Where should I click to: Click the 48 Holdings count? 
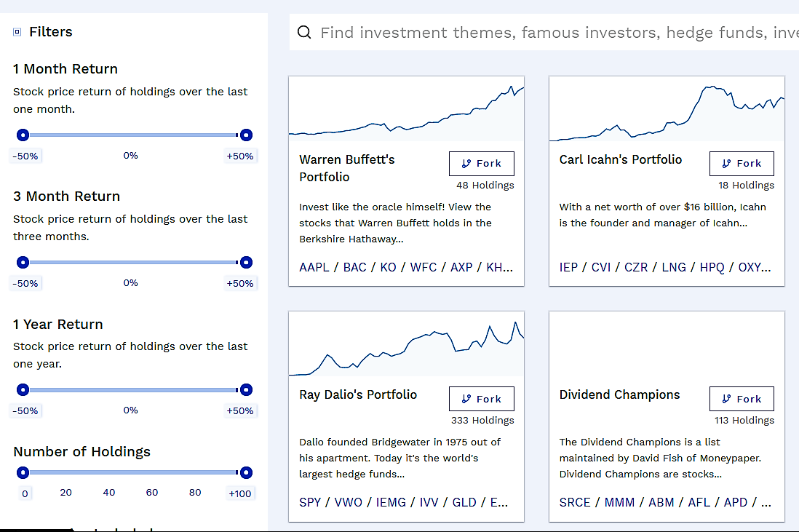click(x=485, y=186)
